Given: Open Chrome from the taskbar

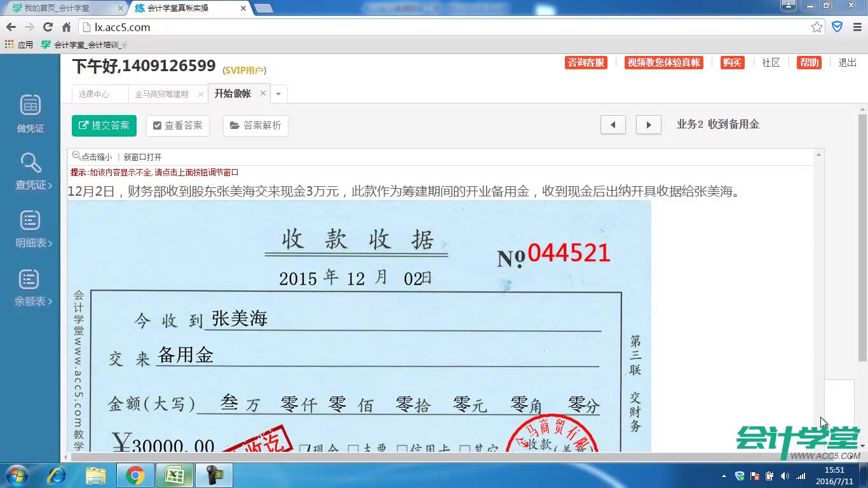Looking at the screenshot, I should [x=135, y=475].
